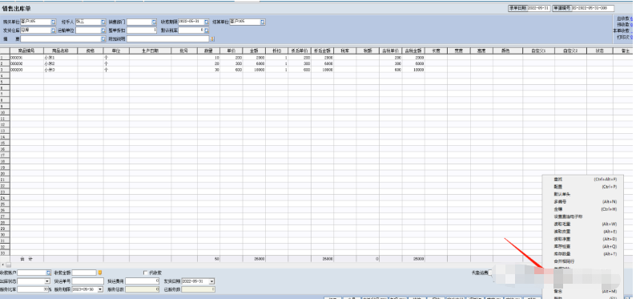
Task: Select row number 4 header
Action: [x=5, y=76]
